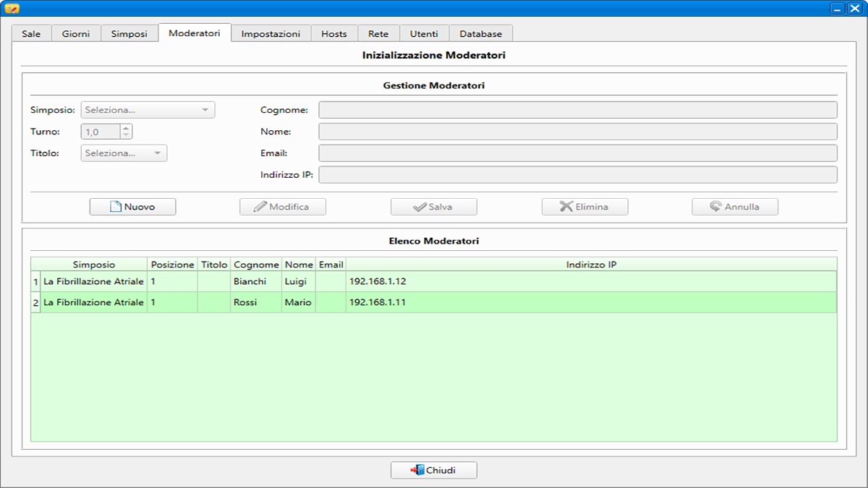
Task: Click row header number 1
Action: coord(35,281)
